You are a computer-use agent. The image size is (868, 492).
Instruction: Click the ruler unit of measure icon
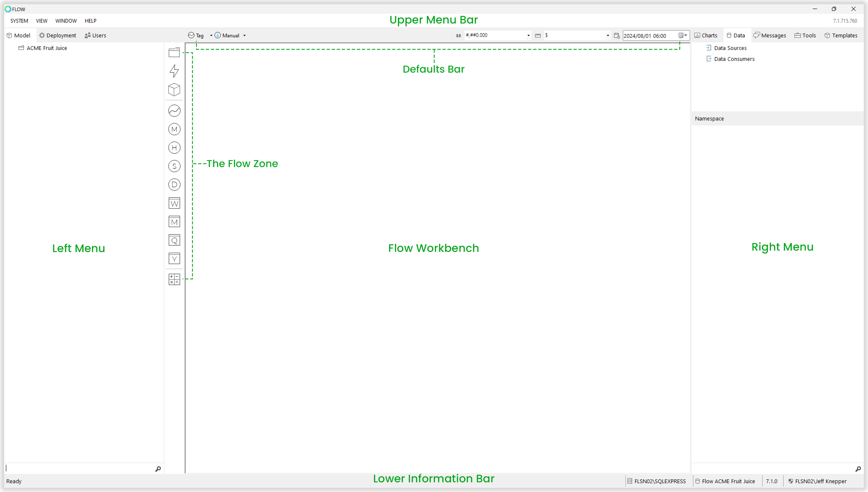point(538,35)
